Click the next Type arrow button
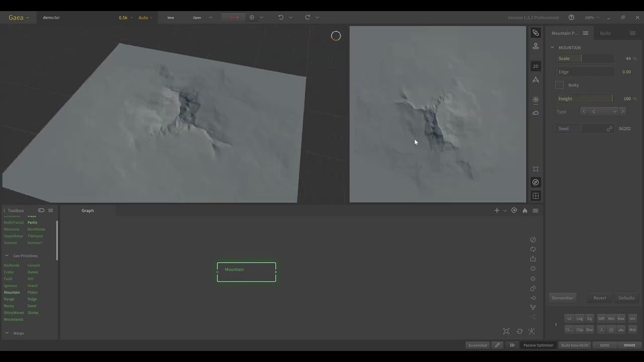Screen dimensions: 644x362 pyautogui.click(x=622, y=112)
